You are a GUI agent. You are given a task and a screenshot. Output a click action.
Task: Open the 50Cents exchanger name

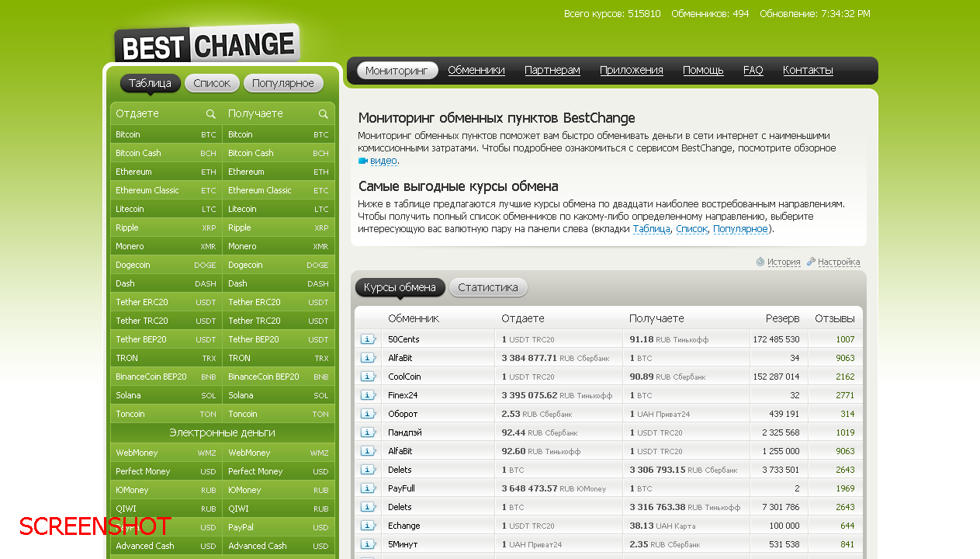pos(403,339)
